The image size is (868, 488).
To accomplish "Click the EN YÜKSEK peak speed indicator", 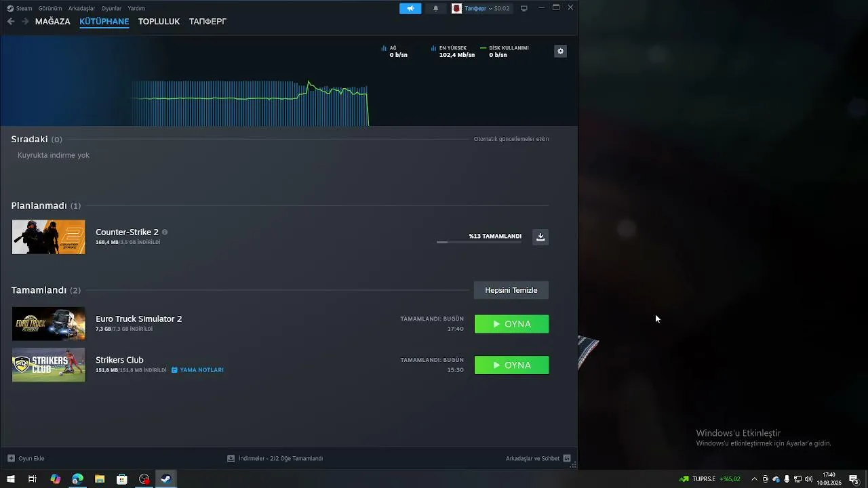I will point(453,52).
